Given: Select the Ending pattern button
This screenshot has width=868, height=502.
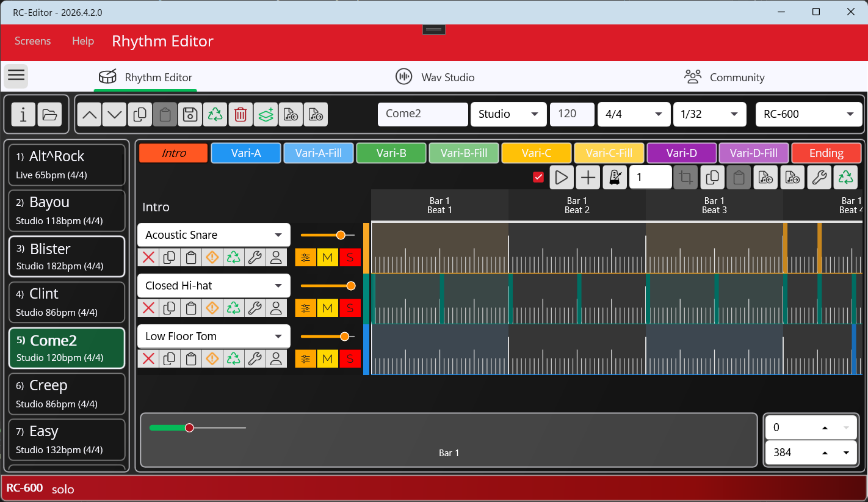Looking at the screenshot, I should point(826,153).
